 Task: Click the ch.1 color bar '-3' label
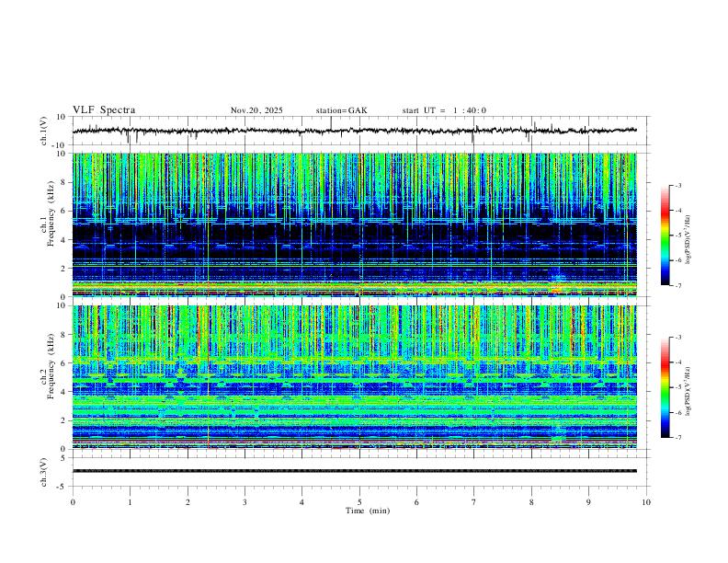pyautogui.click(x=677, y=185)
